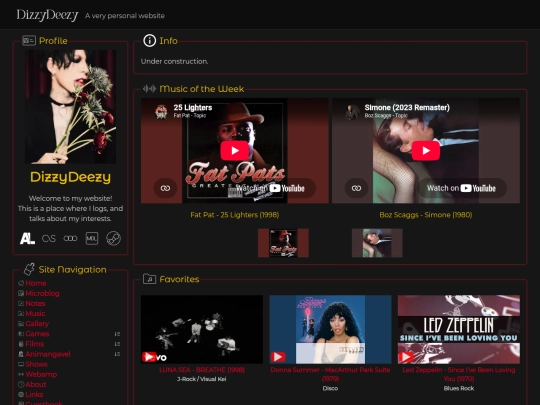This screenshot has height=405, width=540.
Task: Click the Boz Scaggs channel avatar
Action: coord(352,112)
